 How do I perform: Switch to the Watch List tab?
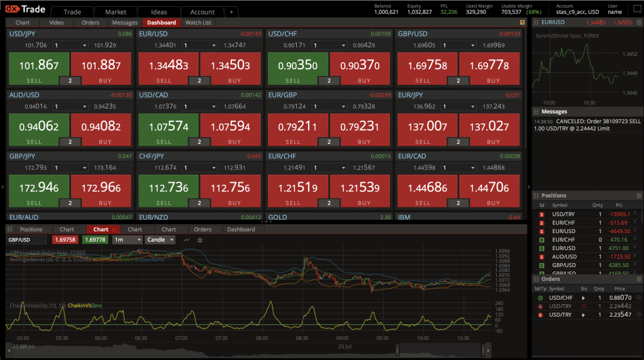(x=198, y=23)
